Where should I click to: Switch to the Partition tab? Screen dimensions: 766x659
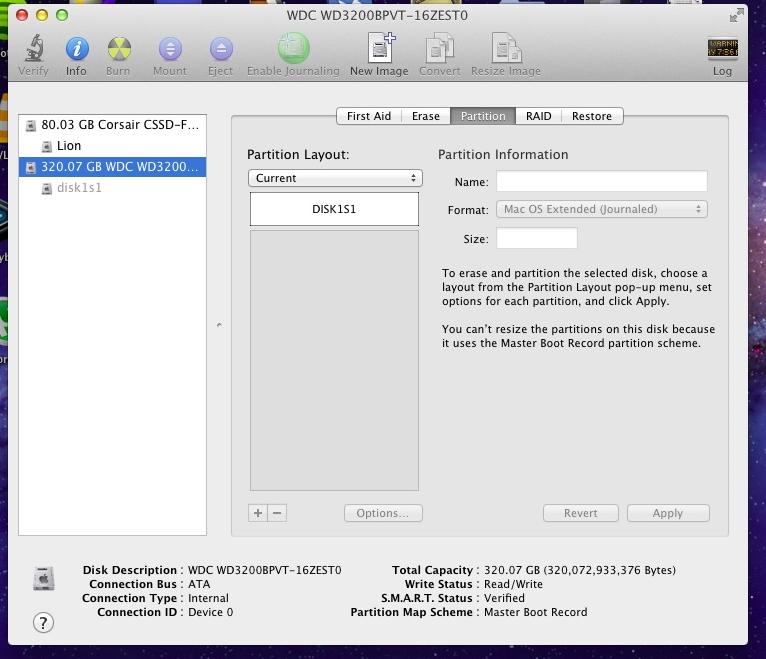coord(483,116)
